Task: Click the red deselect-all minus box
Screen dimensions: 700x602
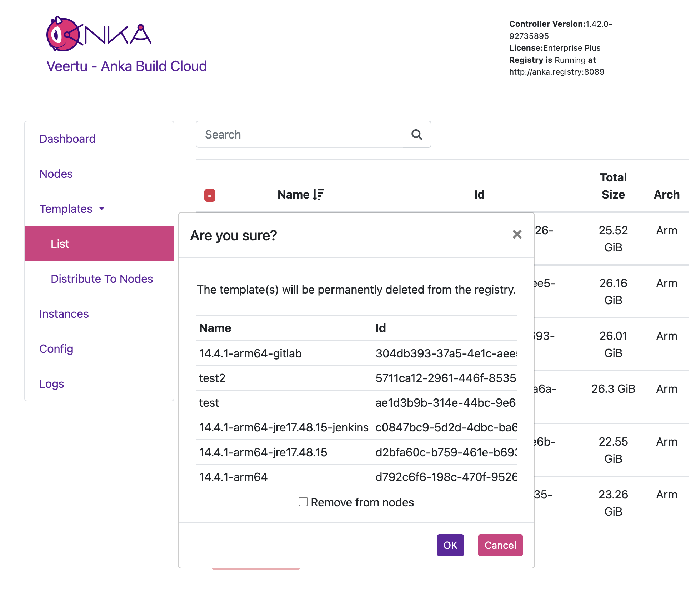Action: point(210,195)
